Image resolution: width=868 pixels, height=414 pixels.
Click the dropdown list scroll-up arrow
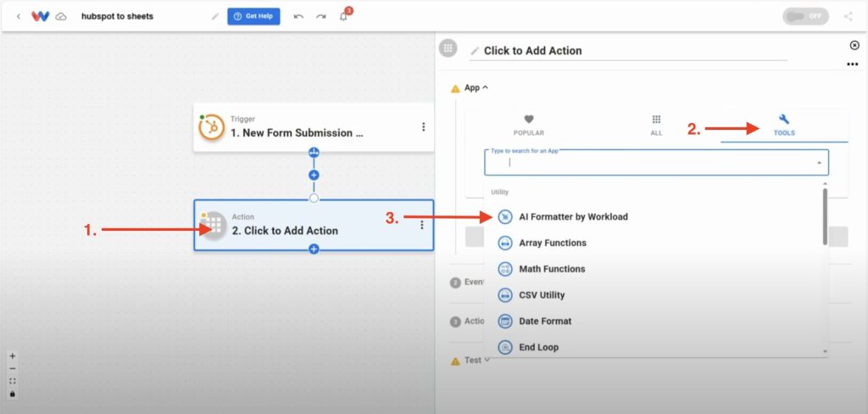point(825,183)
